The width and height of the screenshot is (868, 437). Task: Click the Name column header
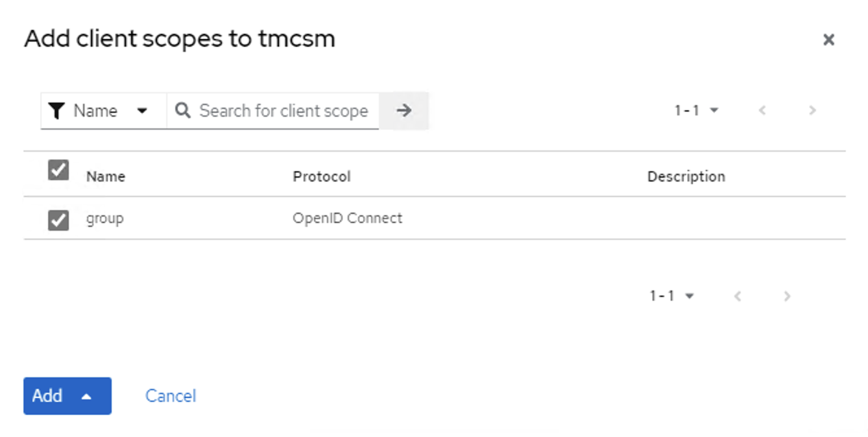106,176
